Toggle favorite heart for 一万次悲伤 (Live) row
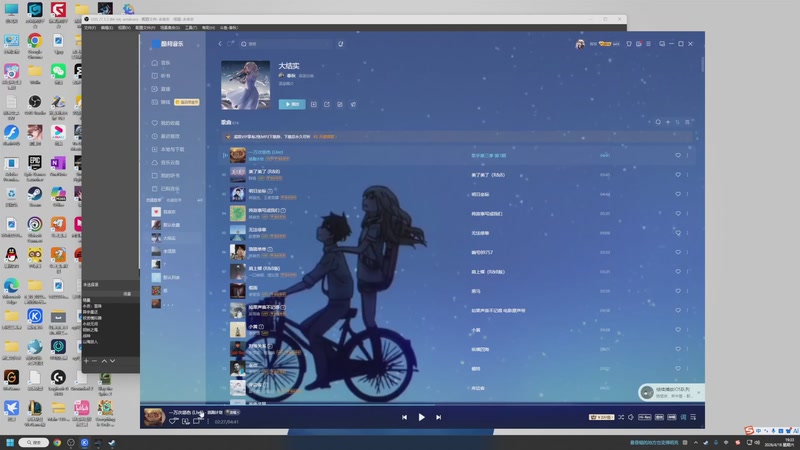The width and height of the screenshot is (800, 450). (x=678, y=155)
